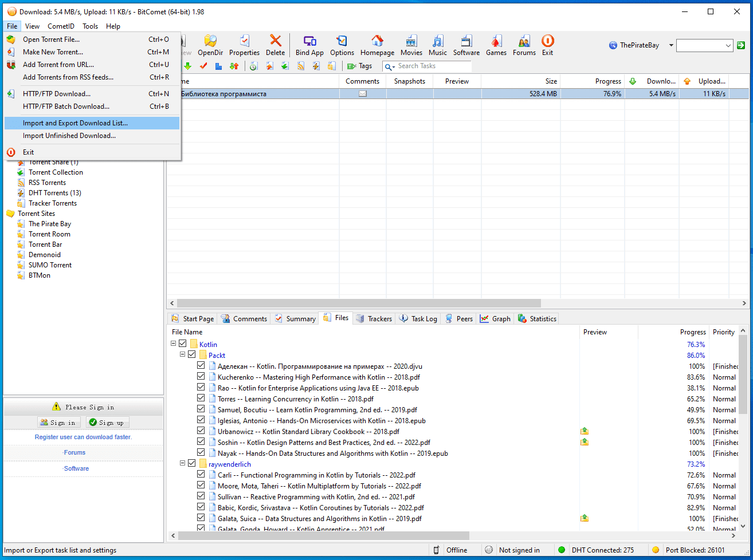Open the Options toolbar icon
This screenshot has height=560, width=753.
pos(342,45)
